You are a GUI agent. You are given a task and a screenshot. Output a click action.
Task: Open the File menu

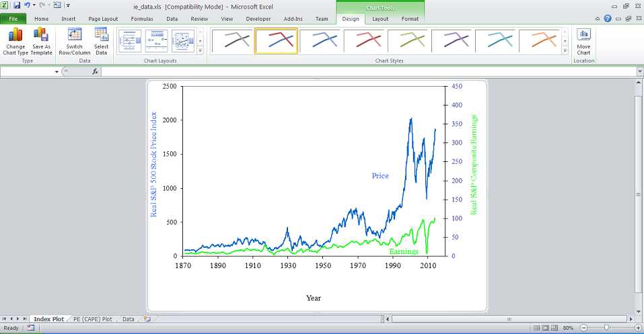pos(13,19)
